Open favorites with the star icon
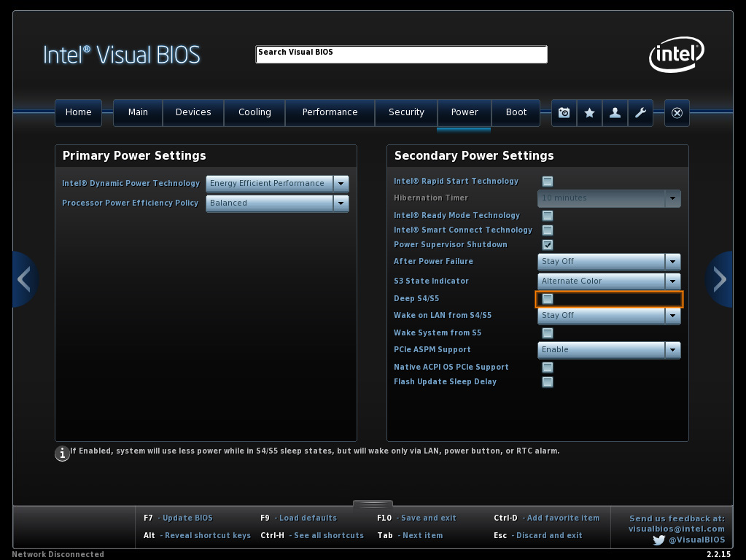This screenshot has width=746, height=560. pyautogui.click(x=589, y=113)
